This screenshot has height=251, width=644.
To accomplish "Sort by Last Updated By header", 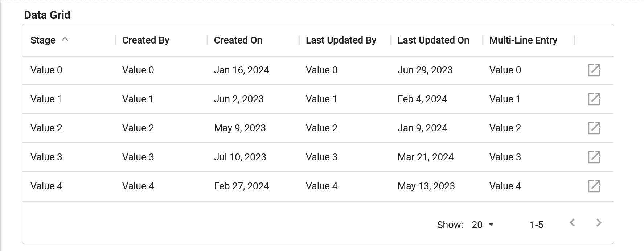I will pos(341,40).
